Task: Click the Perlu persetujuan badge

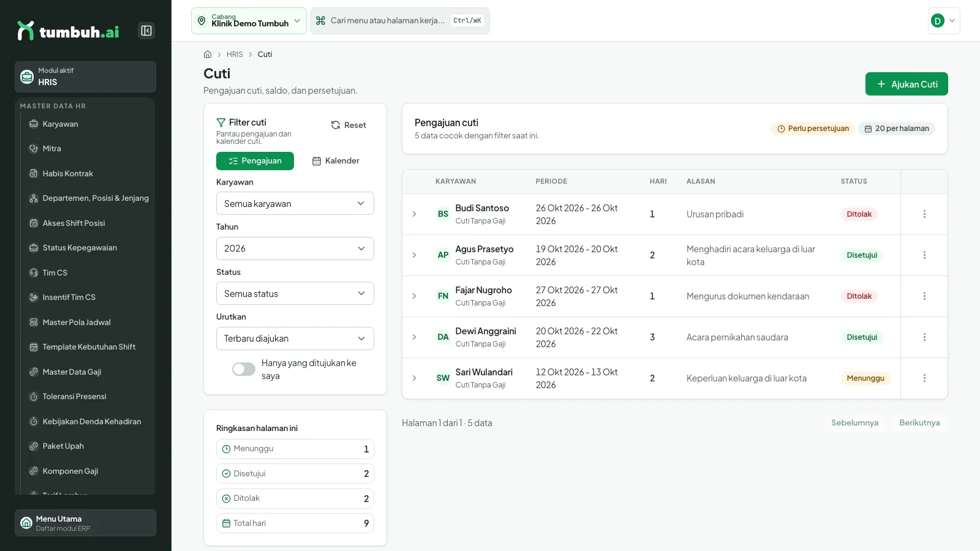Action: 813,129
